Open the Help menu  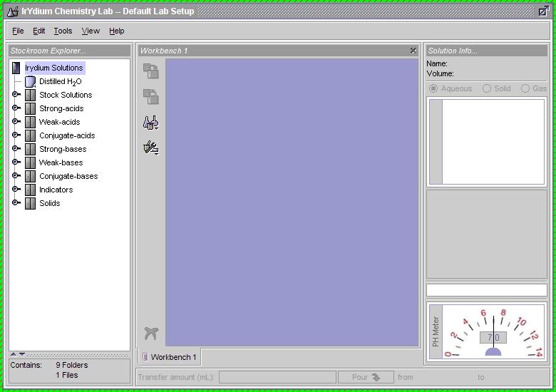pos(117,31)
